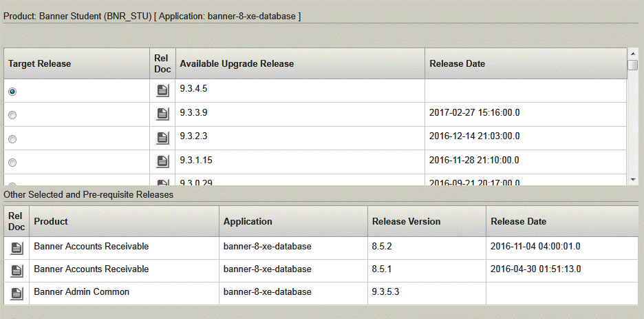Click the Release Version column header

pyautogui.click(x=427, y=221)
